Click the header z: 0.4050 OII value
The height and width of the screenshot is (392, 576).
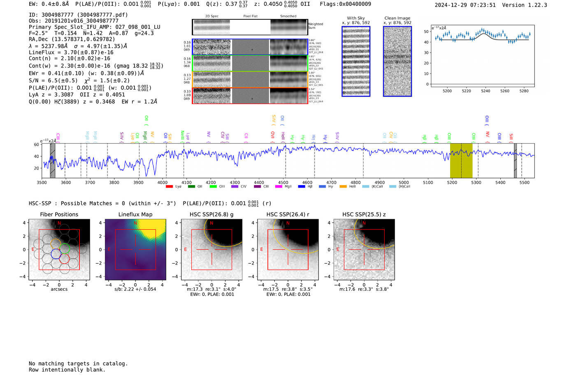(282, 4)
